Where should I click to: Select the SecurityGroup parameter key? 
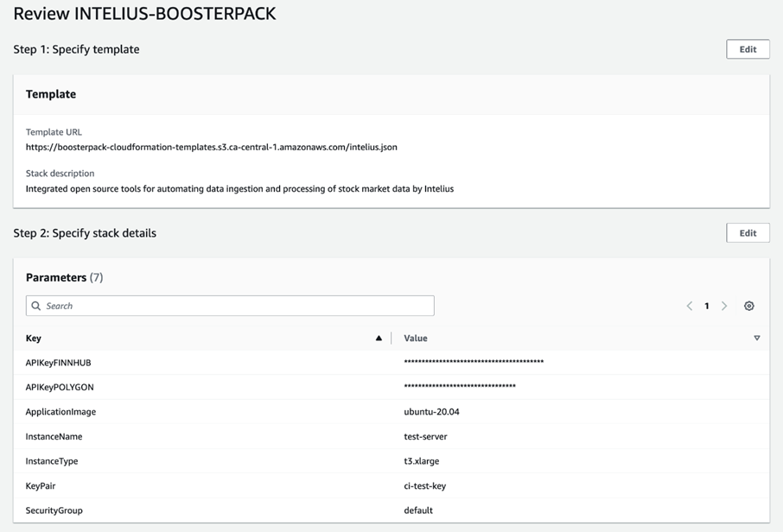pos(54,510)
